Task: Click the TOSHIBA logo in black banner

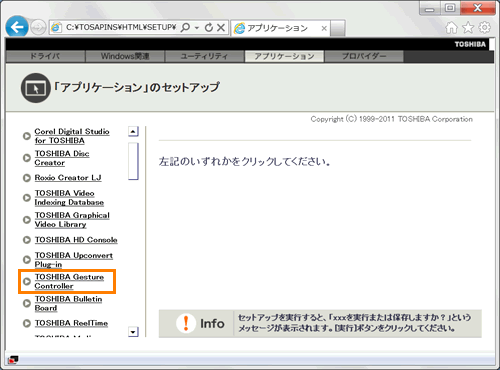Action: click(470, 44)
